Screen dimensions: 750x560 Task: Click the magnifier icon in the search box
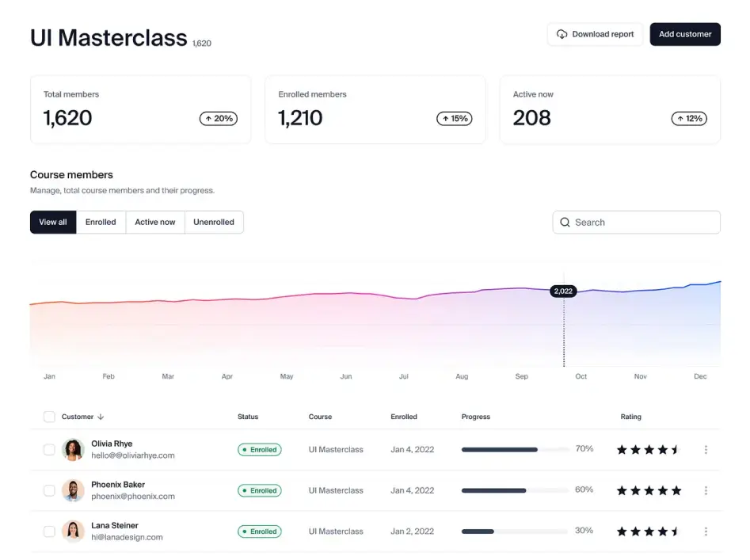point(565,223)
